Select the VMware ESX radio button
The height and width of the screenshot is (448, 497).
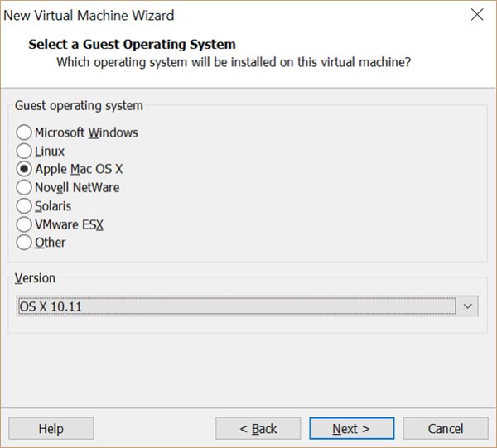click(x=24, y=224)
